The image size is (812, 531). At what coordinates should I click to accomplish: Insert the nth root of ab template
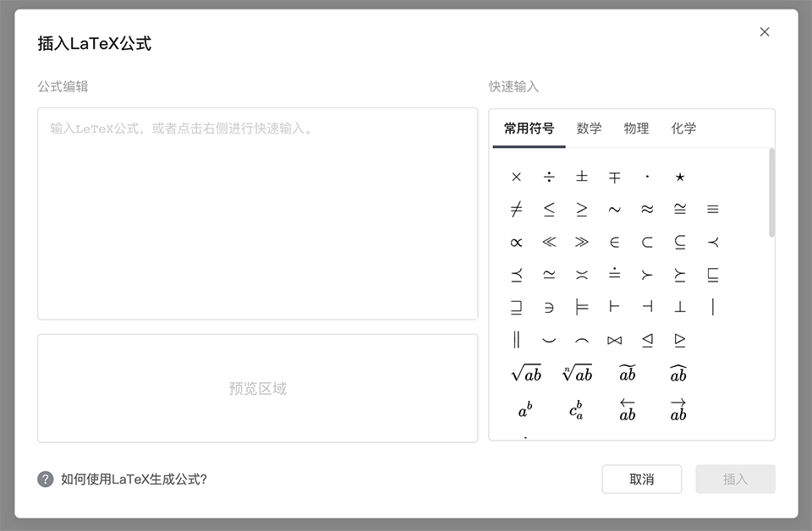point(577,373)
